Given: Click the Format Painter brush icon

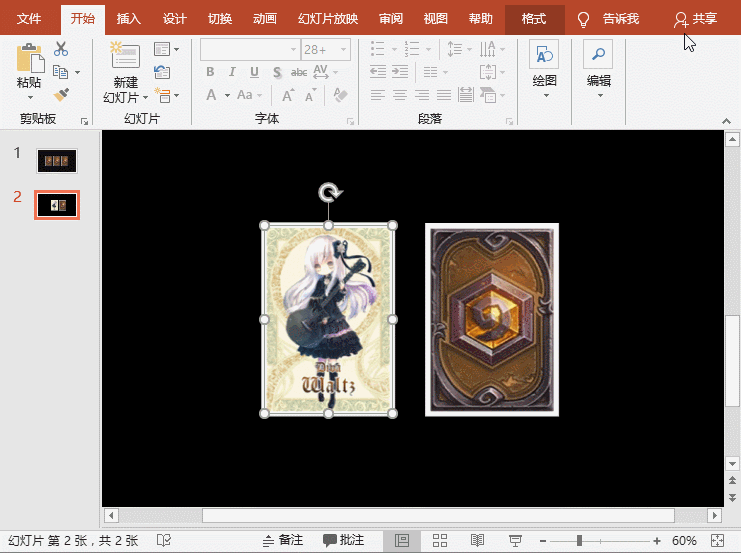Looking at the screenshot, I should pyautogui.click(x=61, y=94).
